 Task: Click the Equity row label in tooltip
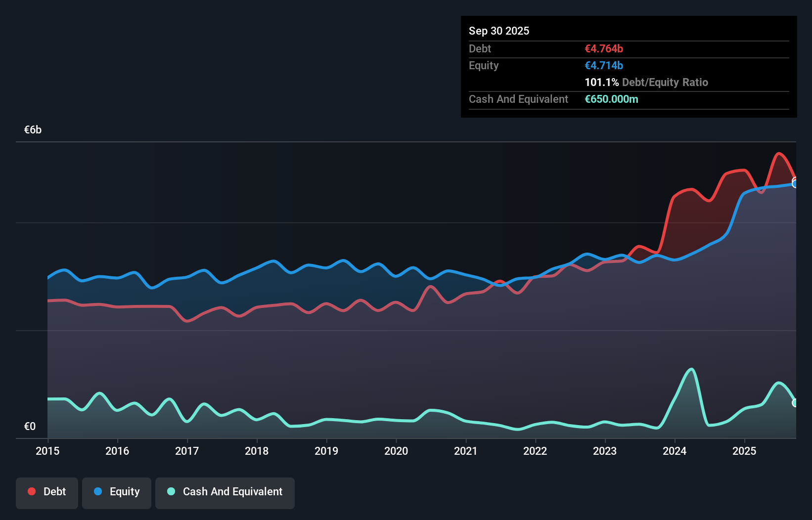tap(484, 66)
